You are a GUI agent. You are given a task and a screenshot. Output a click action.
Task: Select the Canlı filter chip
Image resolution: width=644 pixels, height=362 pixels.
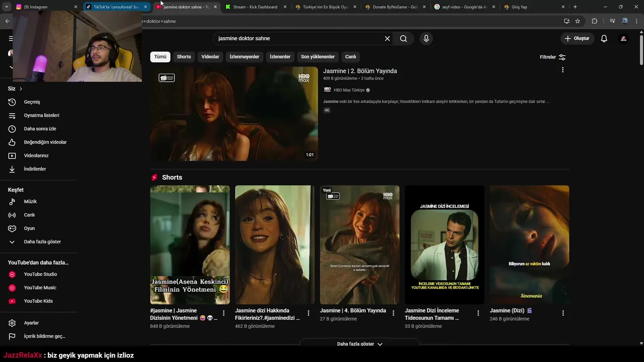pyautogui.click(x=351, y=57)
